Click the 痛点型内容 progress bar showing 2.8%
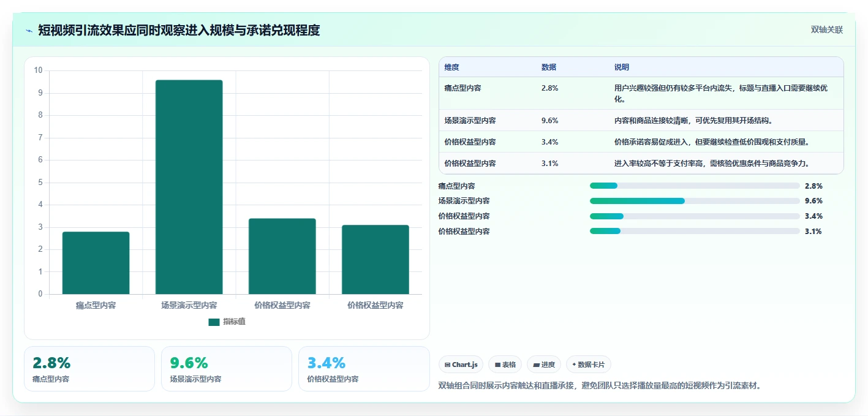The image size is (868, 416). click(x=695, y=186)
